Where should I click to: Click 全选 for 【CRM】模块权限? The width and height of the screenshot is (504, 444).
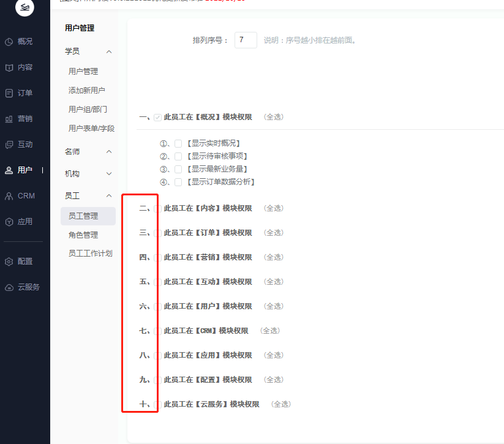(x=270, y=331)
